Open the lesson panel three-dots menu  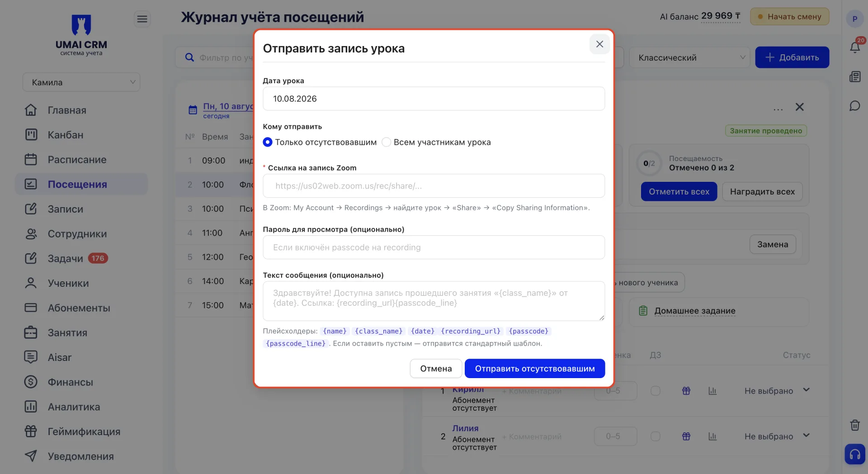[778, 108]
